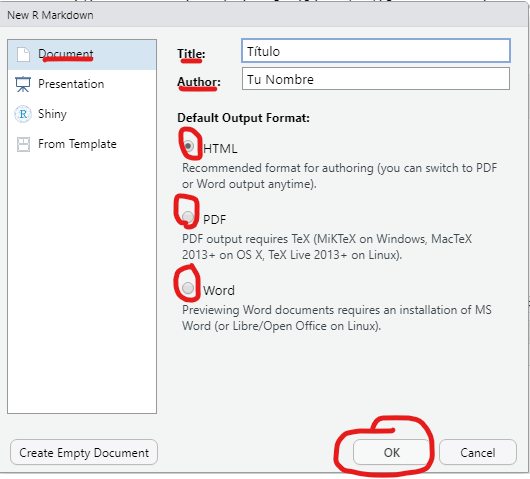Click the New R Markdown title bar
Viewport: 530px width, 479px height.
tap(265, 15)
